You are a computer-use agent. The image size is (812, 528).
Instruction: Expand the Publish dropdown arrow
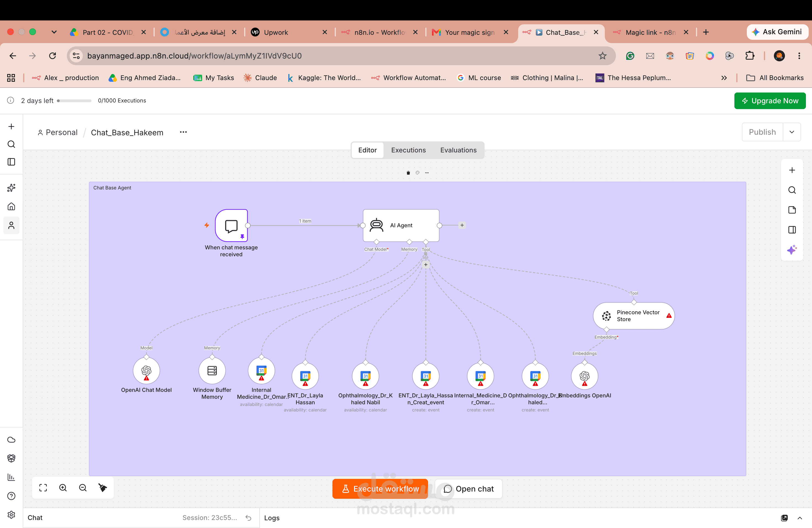coord(792,132)
